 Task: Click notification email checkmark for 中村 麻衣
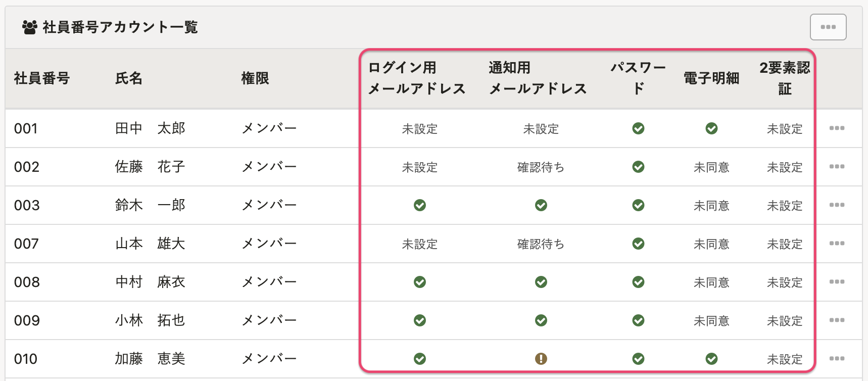click(x=541, y=282)
